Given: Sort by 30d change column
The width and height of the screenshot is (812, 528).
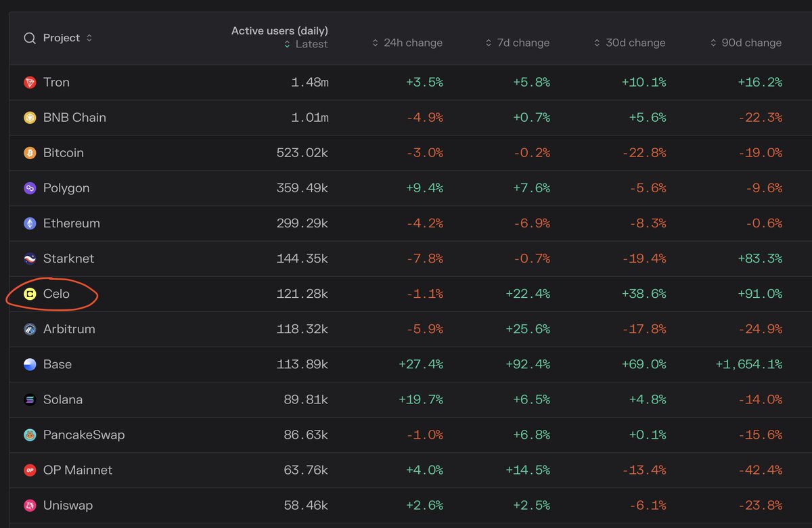Looking at the screenshot, I should pos(629,43).
